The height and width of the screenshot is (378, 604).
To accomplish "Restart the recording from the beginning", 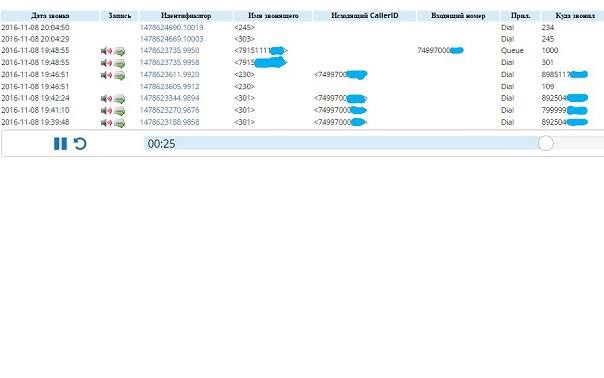I will tap(80, 144).
